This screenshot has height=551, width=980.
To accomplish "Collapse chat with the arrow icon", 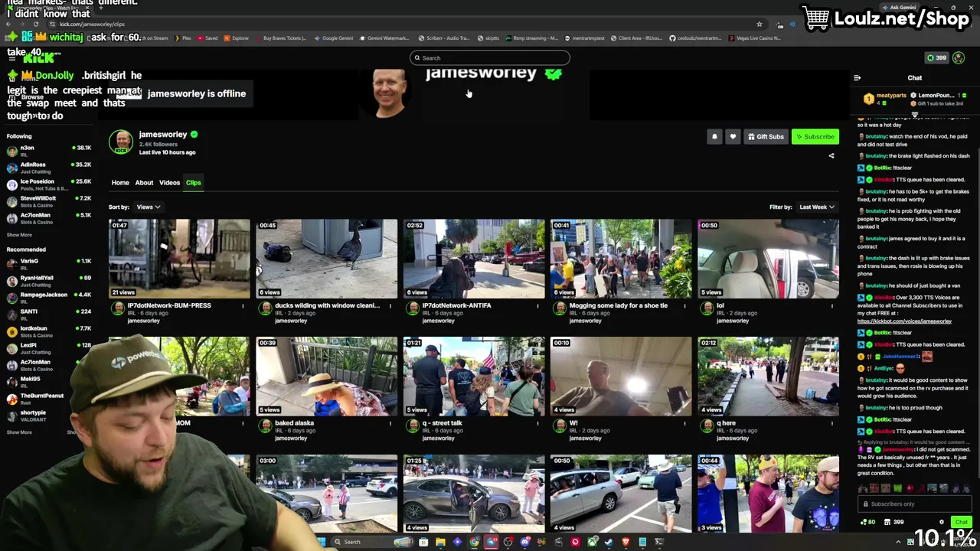I will [x=857, y=77].
